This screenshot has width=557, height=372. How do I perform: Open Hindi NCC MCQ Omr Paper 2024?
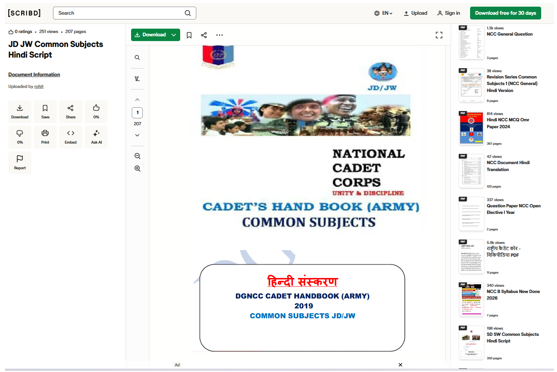(x=508, y=123)
